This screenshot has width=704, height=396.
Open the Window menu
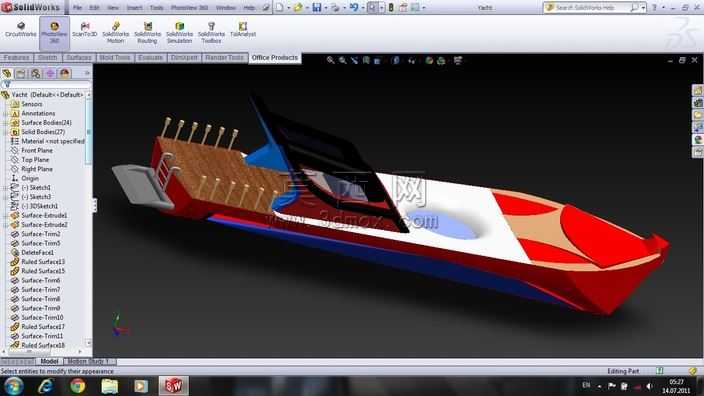(225, 8)
